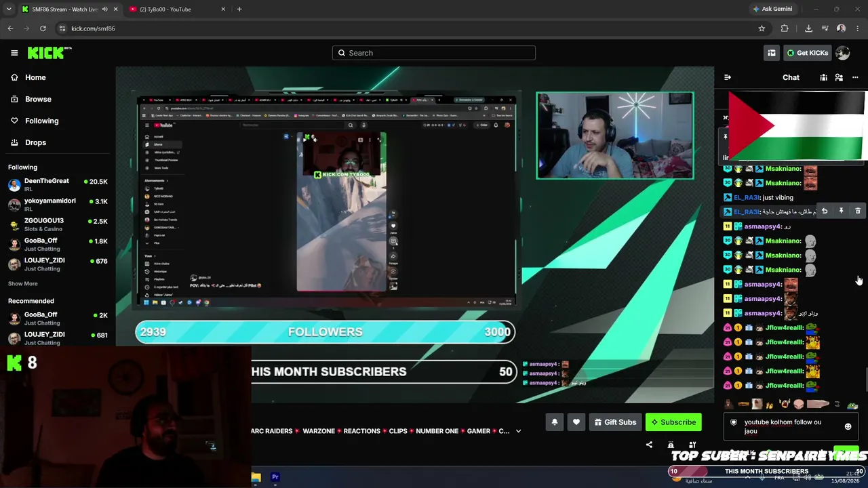This screenshot has width=868, height=488.
Task: Reply to EL_RA3I's Arabic message
Action: [x=825, y=211]
